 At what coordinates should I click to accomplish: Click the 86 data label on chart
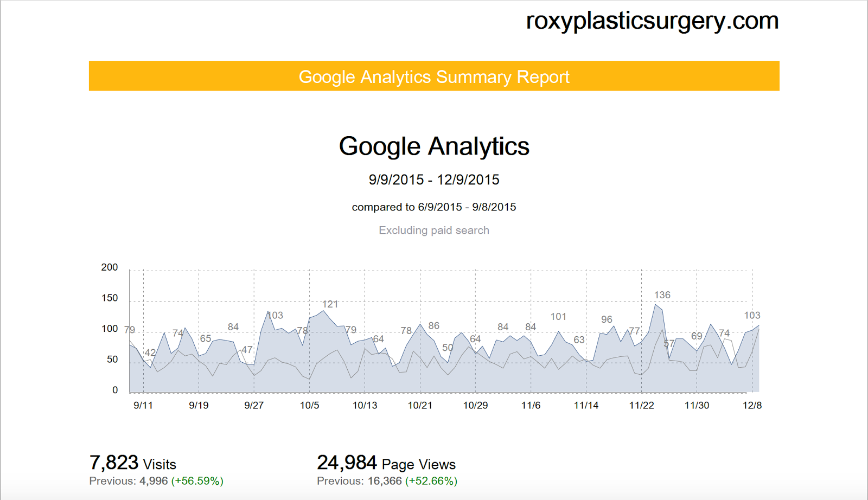coord(434,326)
